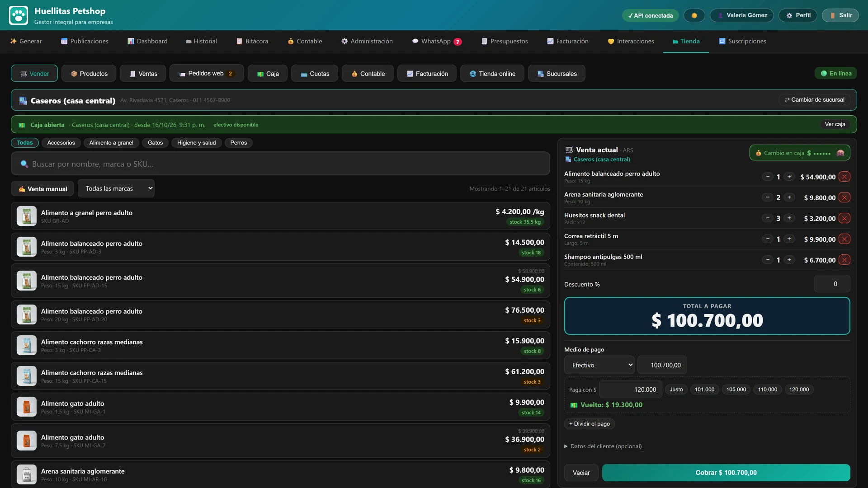Click Alimento gato adulto 1,5 kg thumbnail

pos(27,407)
